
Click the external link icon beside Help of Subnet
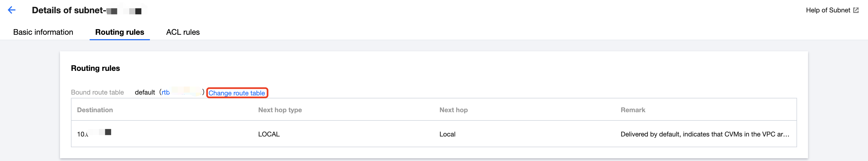click(x=856, y=10)
